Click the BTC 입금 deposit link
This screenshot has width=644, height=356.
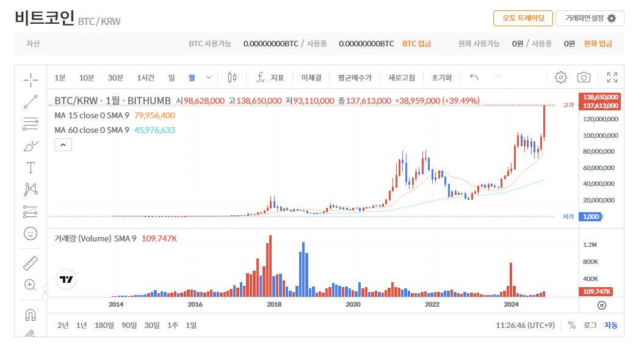tap(416, 43)
